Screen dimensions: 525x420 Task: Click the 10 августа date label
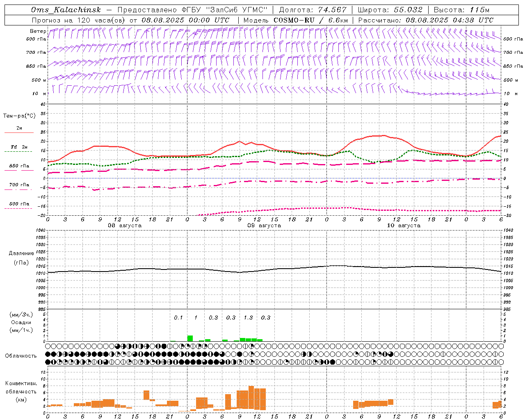coord(404,226)
